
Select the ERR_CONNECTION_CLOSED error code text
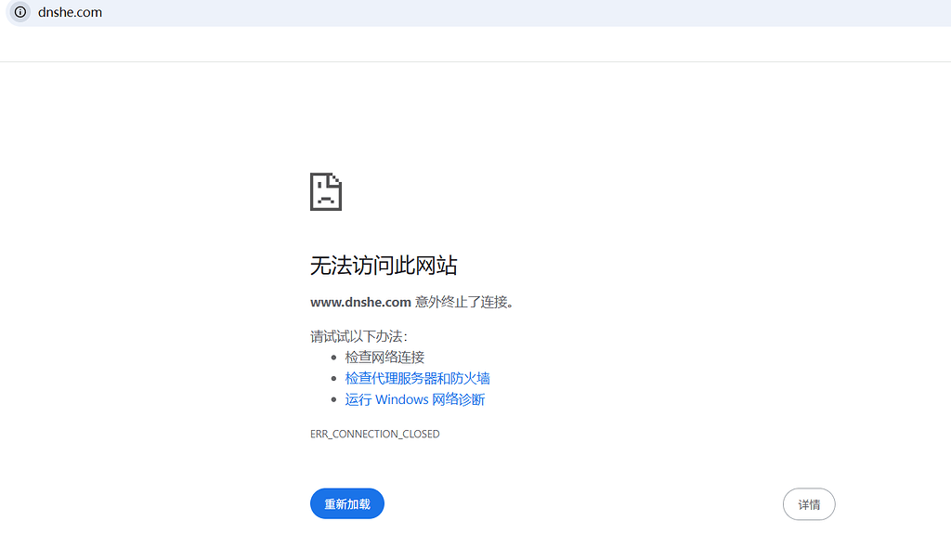375,434
